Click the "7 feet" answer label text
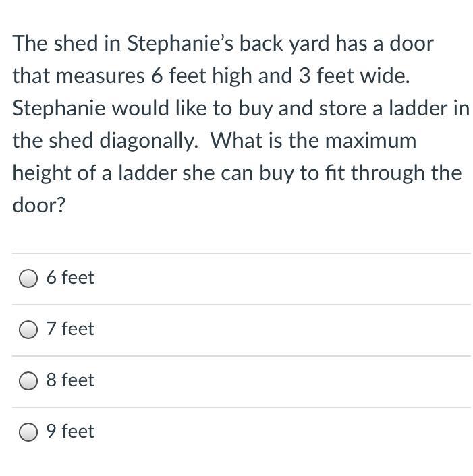Image resolution: width=473 pixels, height=476 pixels. pyautogui.click(x=70, y=329)
